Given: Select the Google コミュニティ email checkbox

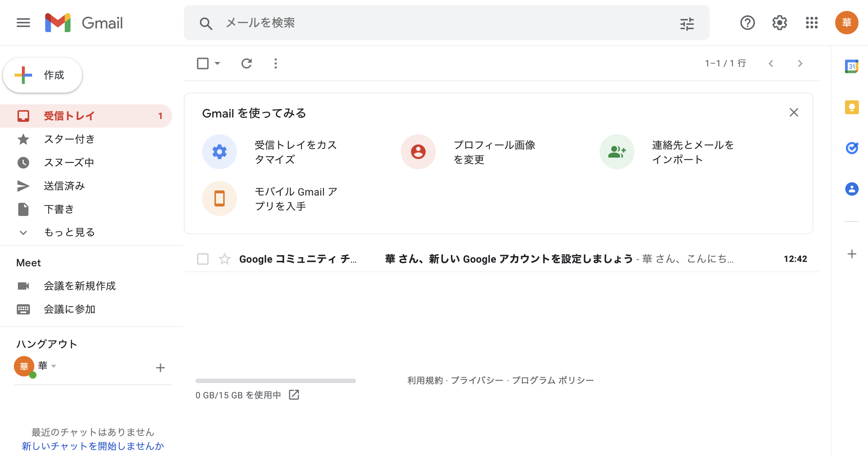Looking at the screenshot, I should coord(203,259).
